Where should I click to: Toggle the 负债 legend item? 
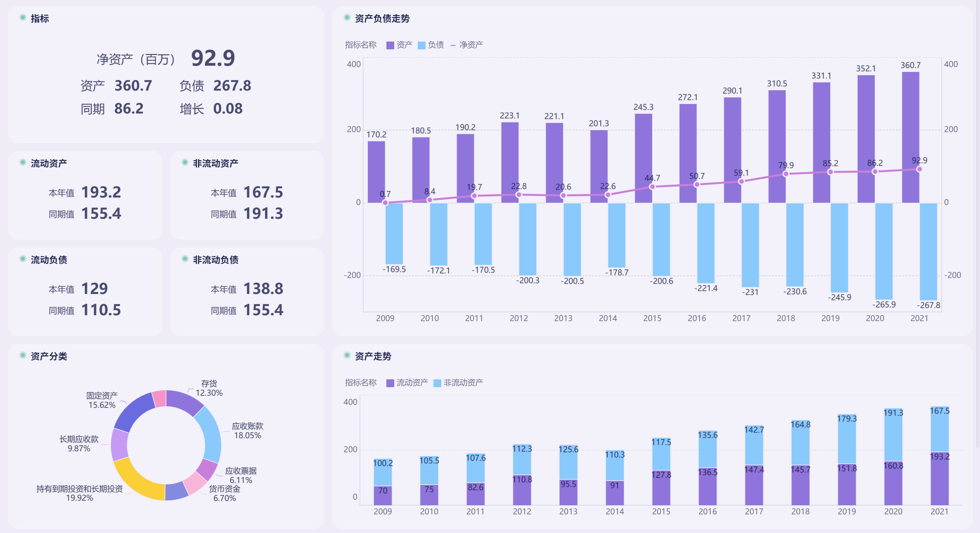click(x=435, y=45)
